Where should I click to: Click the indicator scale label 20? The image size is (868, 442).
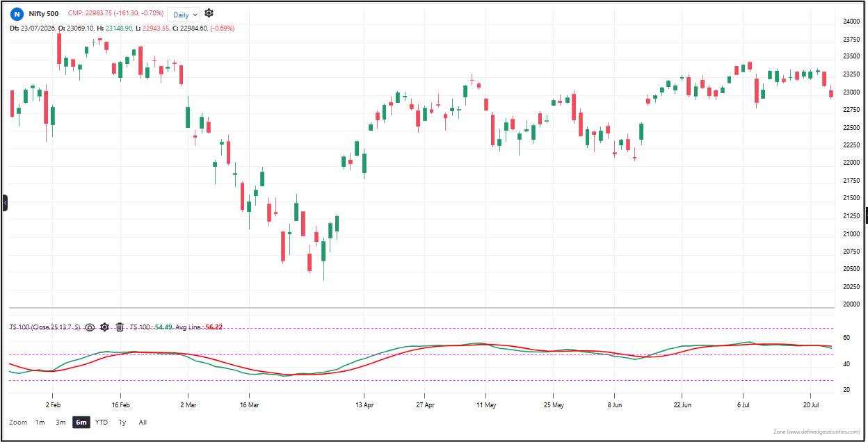846,390
